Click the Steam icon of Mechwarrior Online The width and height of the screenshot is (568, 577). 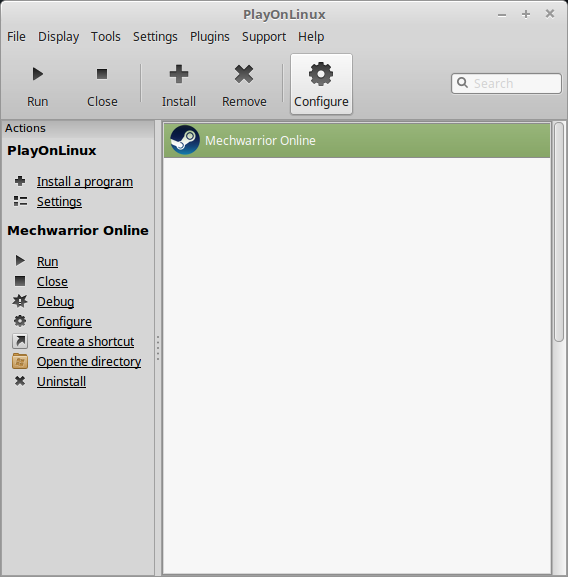pyautogui.click(x=185, y=140)
